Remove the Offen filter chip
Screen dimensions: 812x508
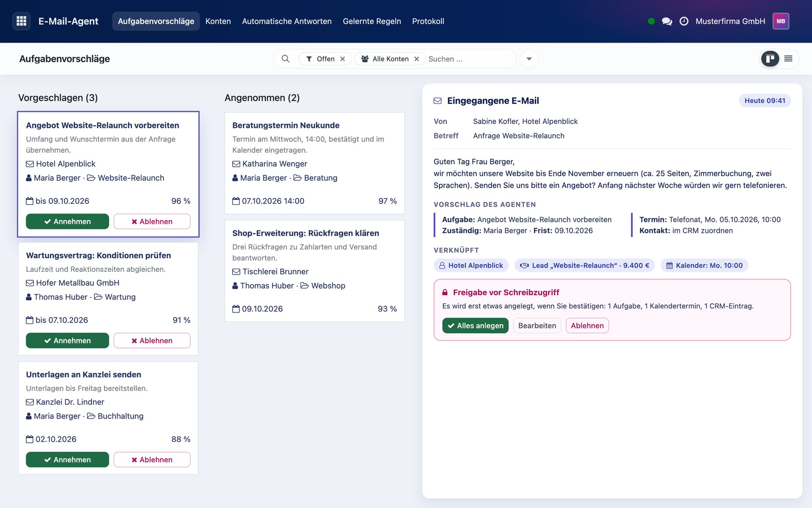coord(343,59)
